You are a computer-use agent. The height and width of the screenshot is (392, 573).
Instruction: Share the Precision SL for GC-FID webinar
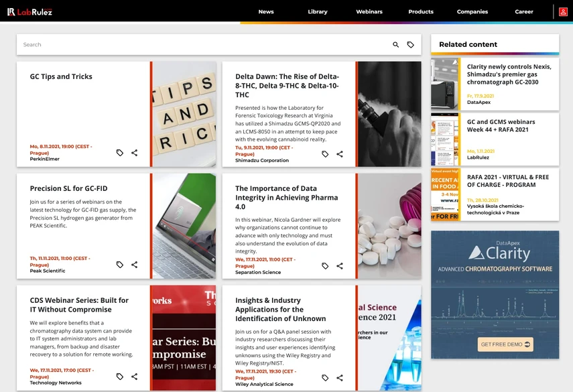(x=135, y=265)
